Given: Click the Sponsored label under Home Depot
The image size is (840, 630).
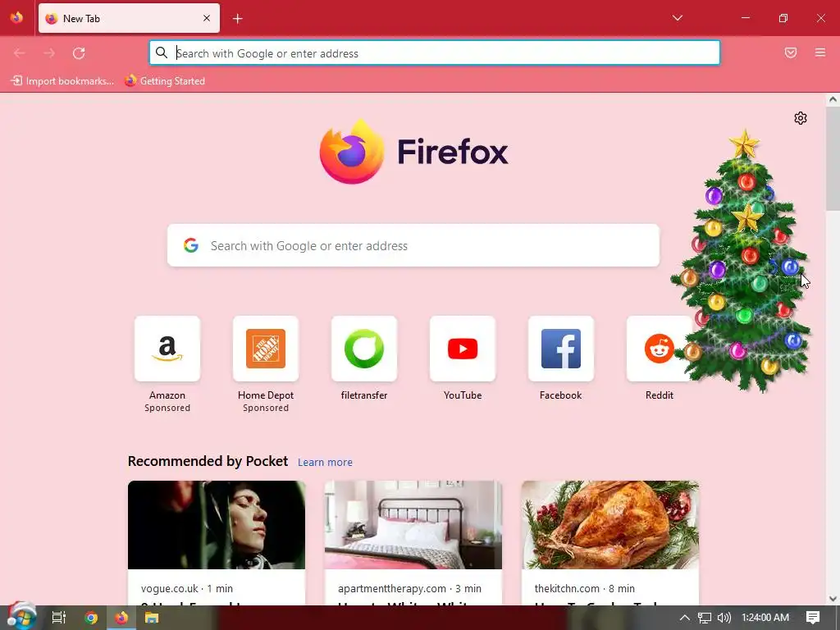Looking at the screenshot, I should pyautogui.click(x=266, y=408).
